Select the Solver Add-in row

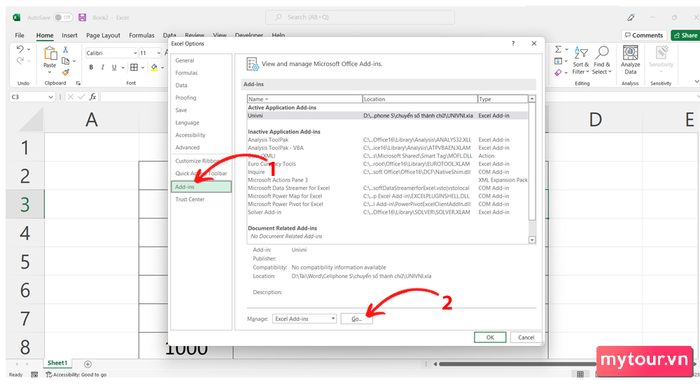[x=387, y=212]
